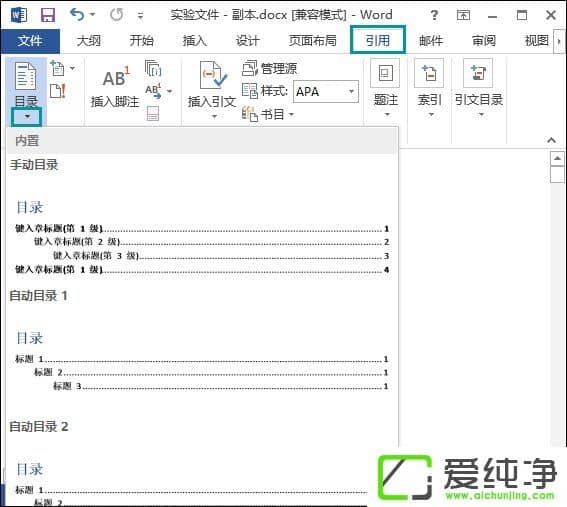Click the Update Table icon with exclamation mark

pos(58,91)
